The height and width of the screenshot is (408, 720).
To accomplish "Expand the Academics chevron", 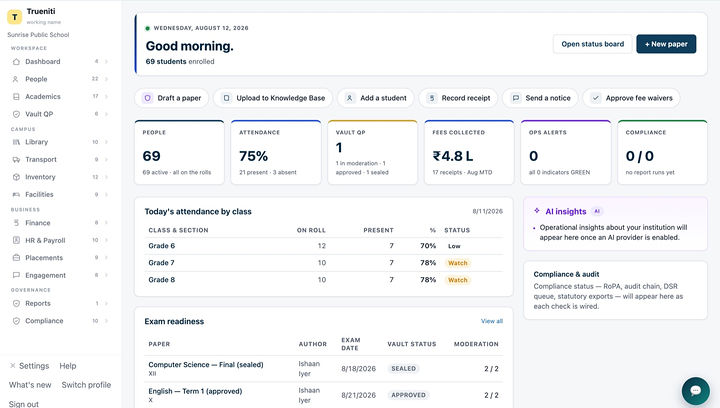I will pos(107,96).
